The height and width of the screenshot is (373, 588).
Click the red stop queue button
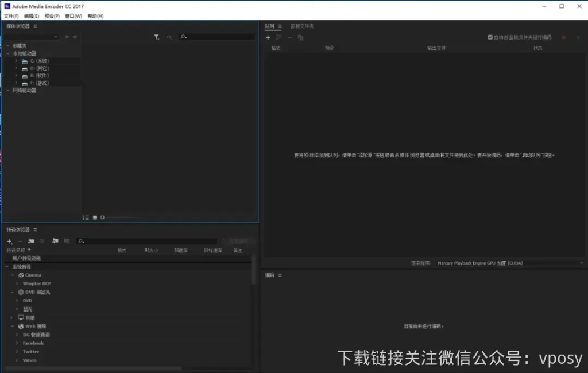click(x=564, y=37)
